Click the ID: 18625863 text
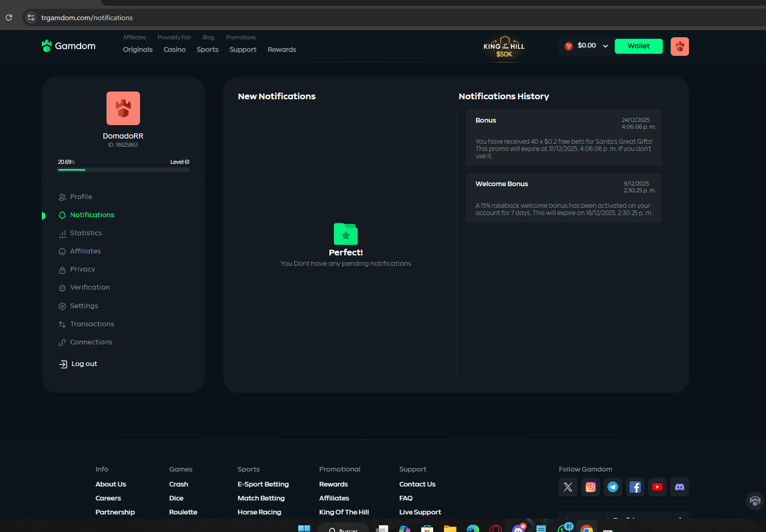The height and width of the screenshot is (532, 766). [x=123, y=145]
